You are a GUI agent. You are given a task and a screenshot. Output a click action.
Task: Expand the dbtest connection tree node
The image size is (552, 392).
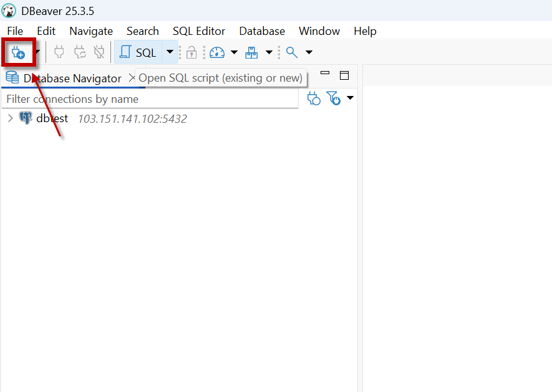[x=9, y=118]
